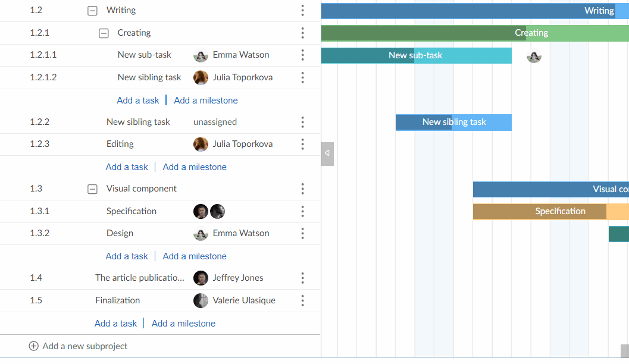Select the teal Design bar at chart edge
Screen dimensions: 629x364
tap(619, 234)
